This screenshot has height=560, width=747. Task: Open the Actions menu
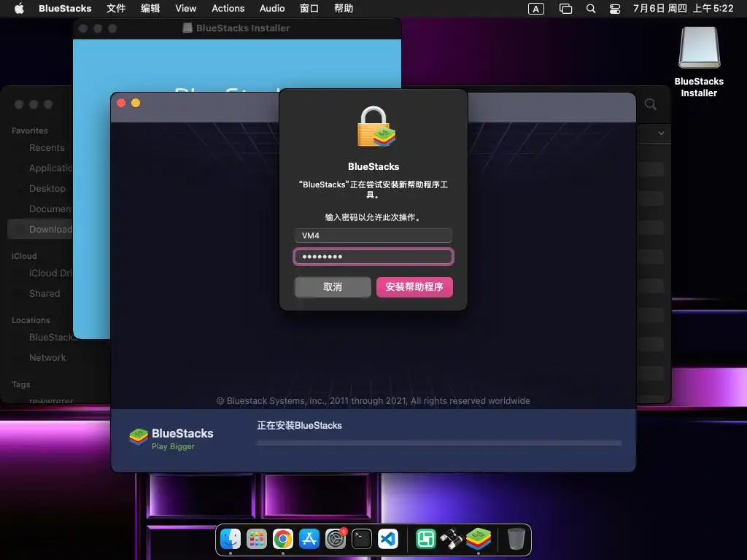pos(228,8)
